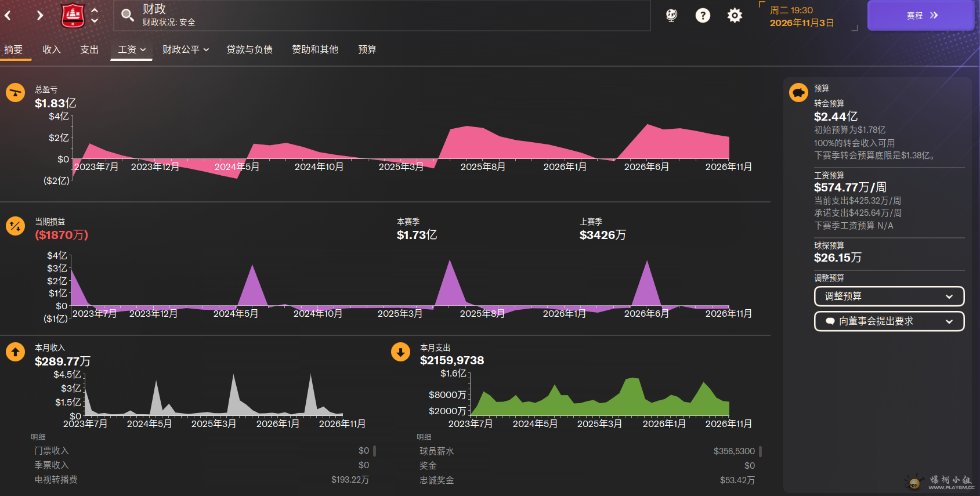Open the globe icon in the top bar
Image resolution: width=980 pixels, height=496 pixels.
click(x=671, y=16)
